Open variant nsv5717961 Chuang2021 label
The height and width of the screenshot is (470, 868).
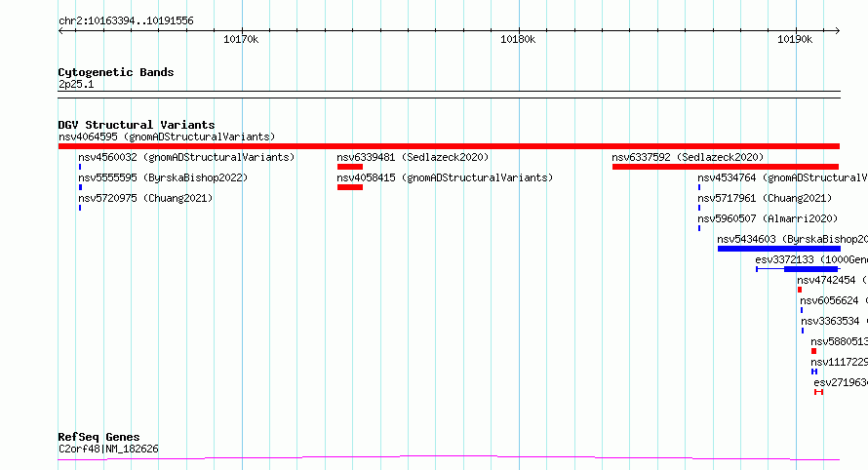pyautogui.click(x=765, y=198)
